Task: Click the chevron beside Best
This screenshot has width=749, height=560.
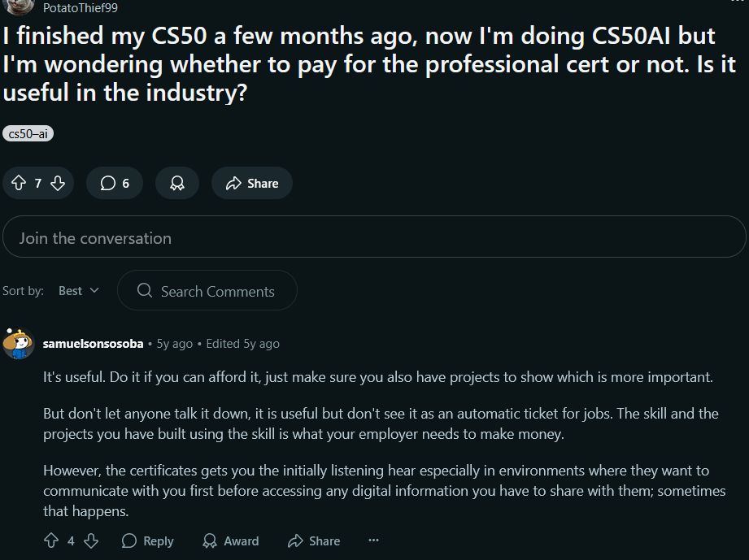Action: click(94, 290)
